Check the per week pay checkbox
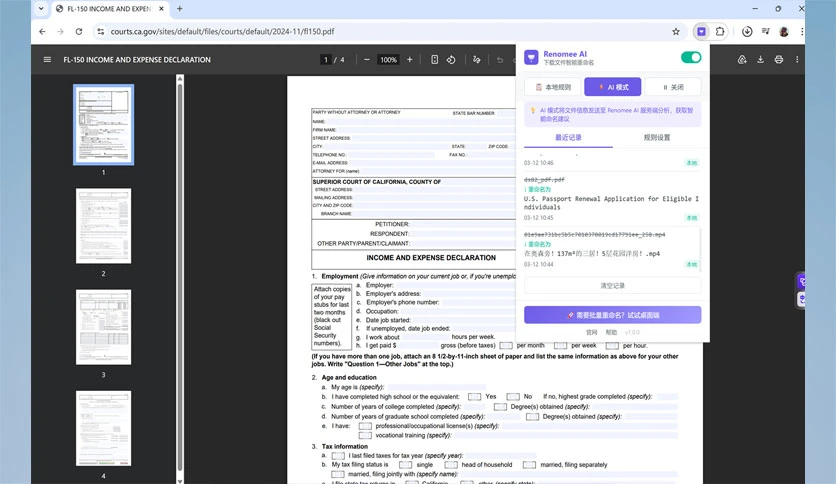Viewport: 836px width, 484px height. click(560, 345)
